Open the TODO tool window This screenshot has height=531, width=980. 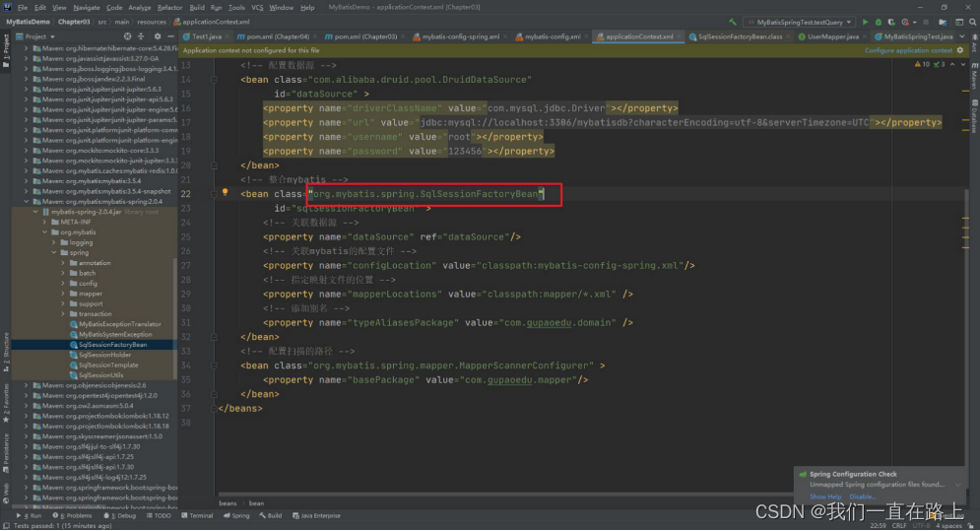pyautogui.click(x=159, y=516)
